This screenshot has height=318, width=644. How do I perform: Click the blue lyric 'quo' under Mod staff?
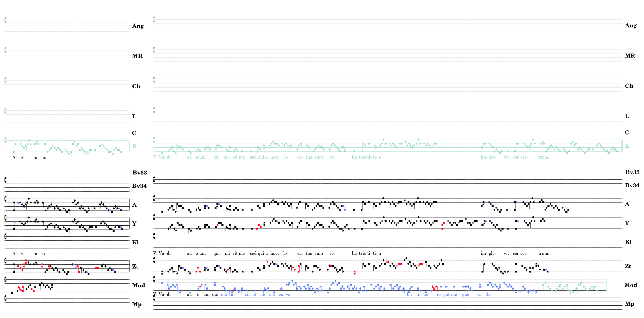click(x=465, y=295)
